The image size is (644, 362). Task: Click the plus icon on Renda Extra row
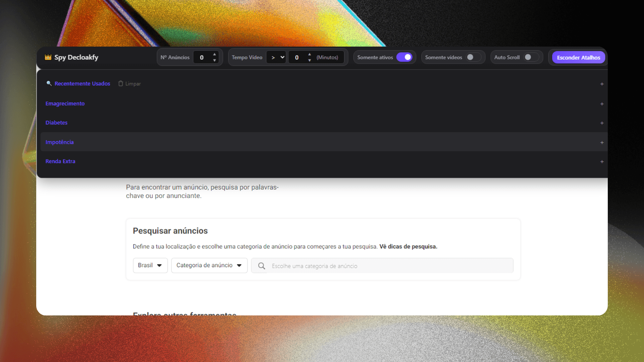pyautogui.click(x=602, y=162)
